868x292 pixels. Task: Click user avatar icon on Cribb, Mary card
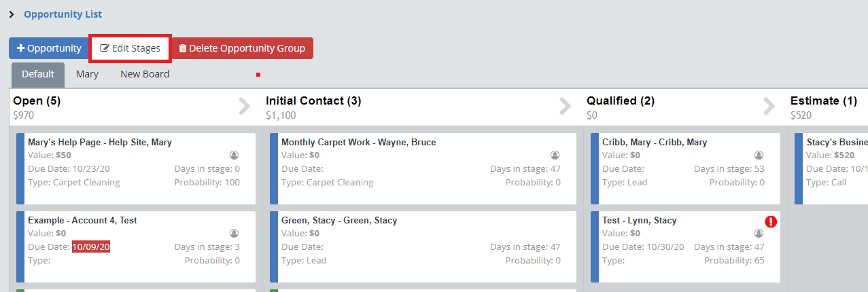(759, 155)
